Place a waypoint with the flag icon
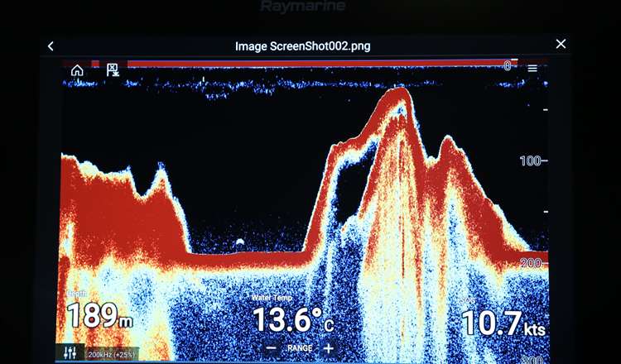621x364 pixels. (113, 70)
